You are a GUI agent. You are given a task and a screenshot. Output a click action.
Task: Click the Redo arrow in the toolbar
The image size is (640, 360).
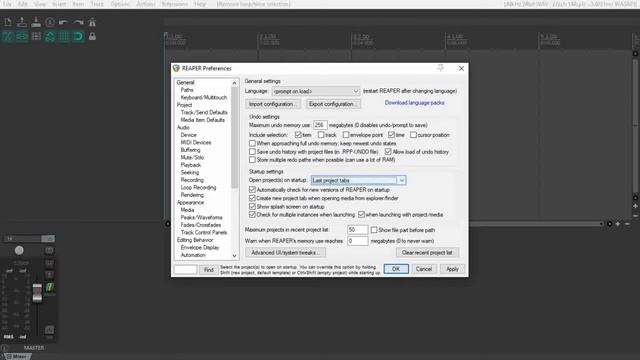pyautogui.click(x=78, y=22)
